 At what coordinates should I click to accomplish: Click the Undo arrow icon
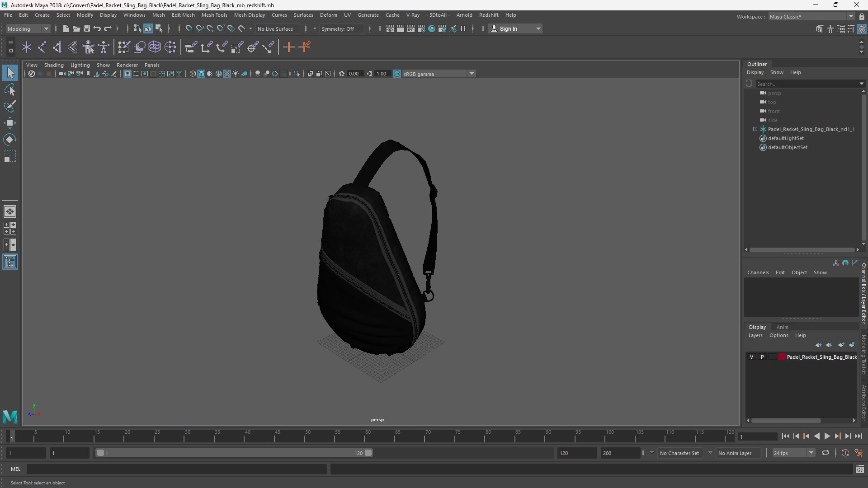(x=97, y=28)
